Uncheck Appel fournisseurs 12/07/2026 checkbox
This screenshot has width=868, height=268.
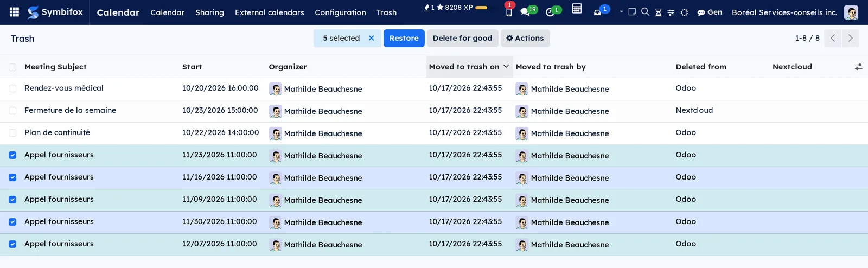(x=12, y=244)
